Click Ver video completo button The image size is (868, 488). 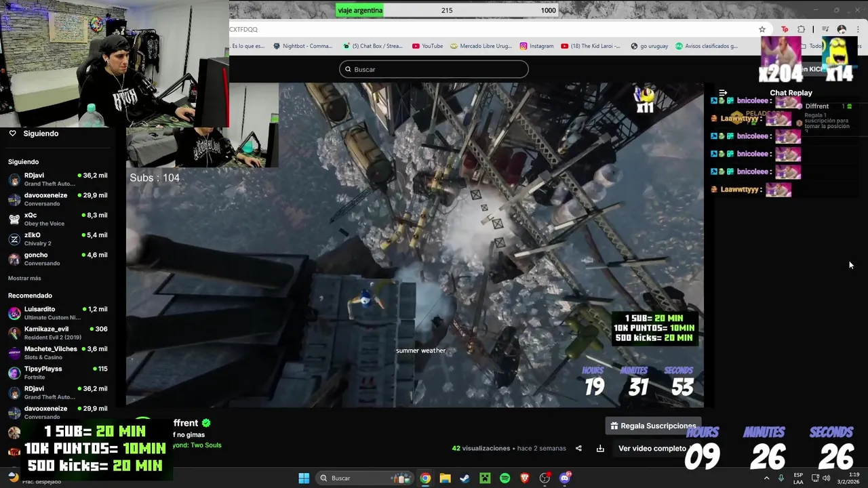point(652,448)
